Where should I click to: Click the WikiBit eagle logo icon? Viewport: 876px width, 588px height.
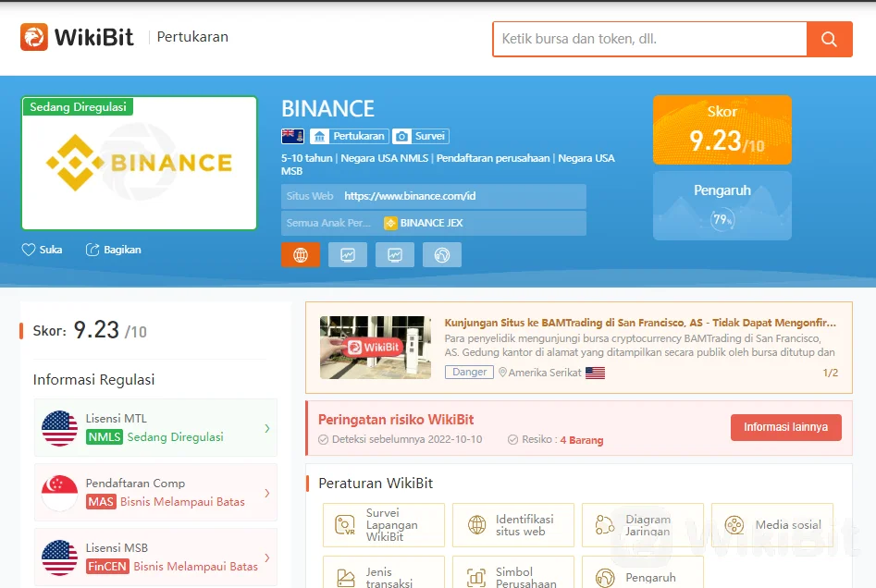34,37
